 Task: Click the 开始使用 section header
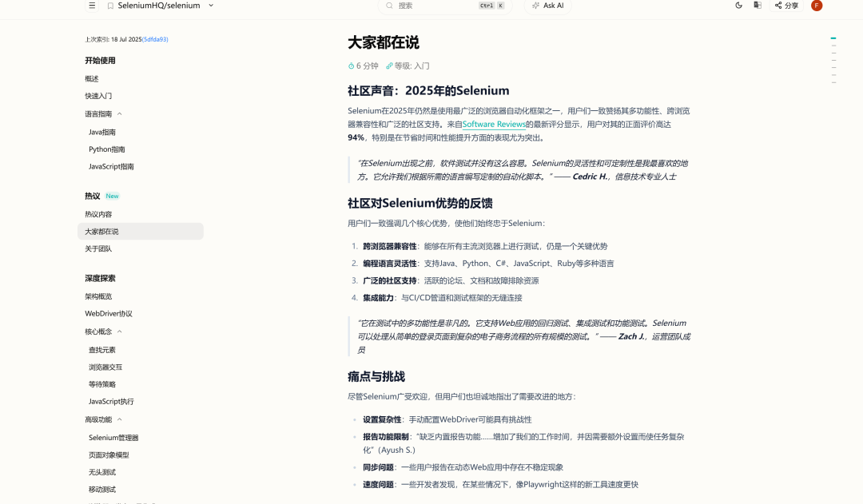pos(100,61)
